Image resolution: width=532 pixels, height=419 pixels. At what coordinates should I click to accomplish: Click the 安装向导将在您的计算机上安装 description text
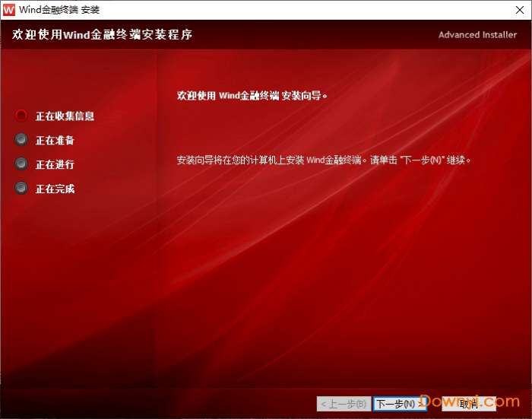tap(324, 160)
